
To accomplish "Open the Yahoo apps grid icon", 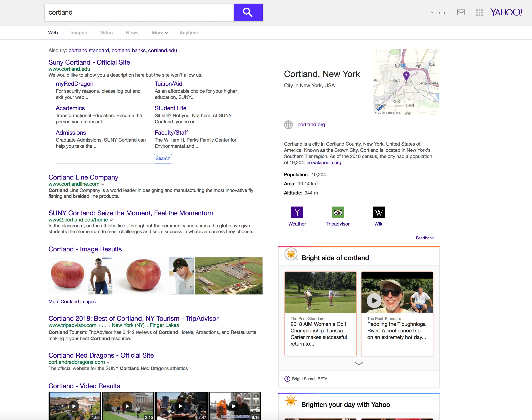I will 479,13.
